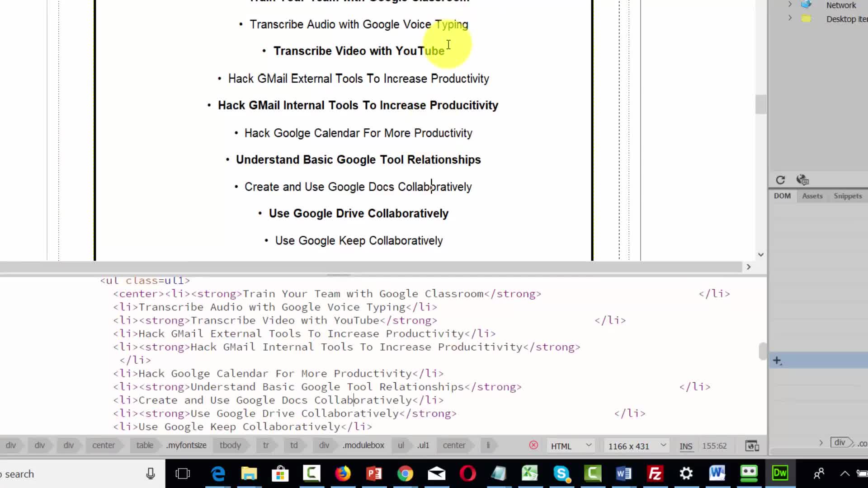
Task: Click 'Use Google Keep Collaboratively' in design view
Action: [x=359, y=240]
